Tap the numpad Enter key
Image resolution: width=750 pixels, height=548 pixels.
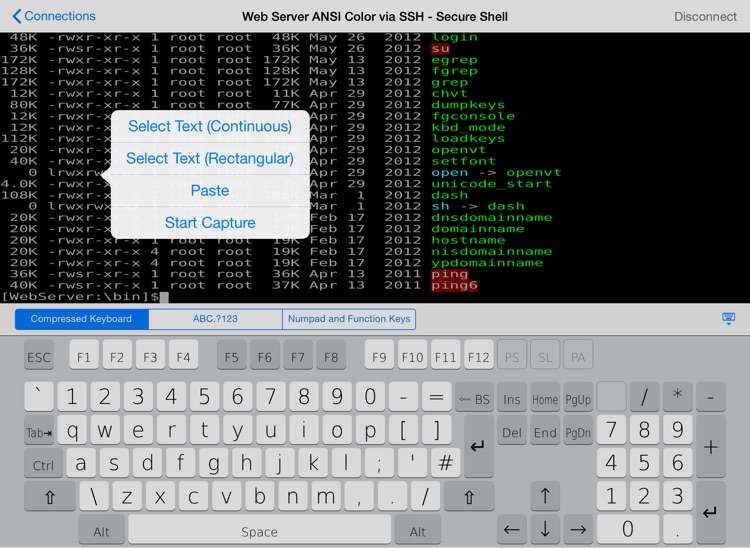coord(711,513)
